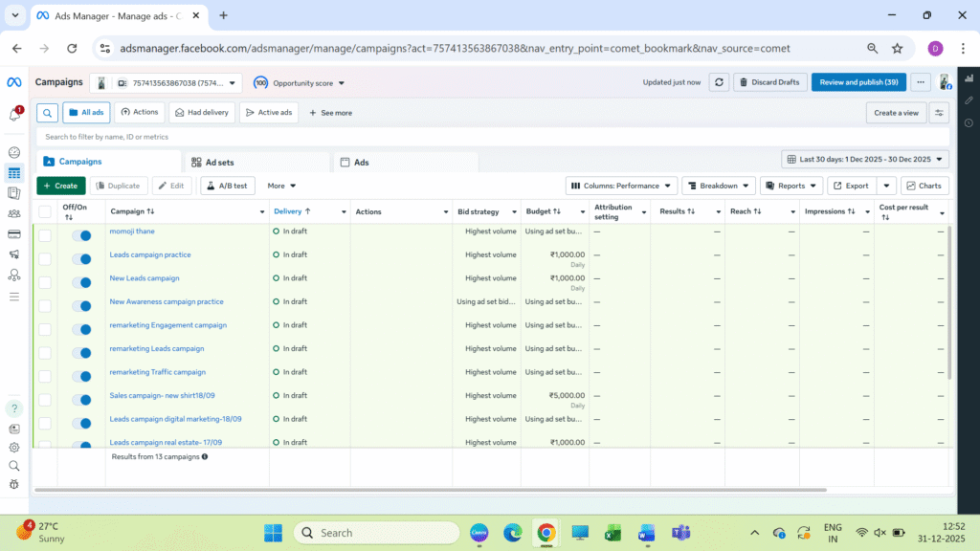Screen dimensions: 980x551
Task: Switch to the Ad sets tab
Action: tap(219, 163)
